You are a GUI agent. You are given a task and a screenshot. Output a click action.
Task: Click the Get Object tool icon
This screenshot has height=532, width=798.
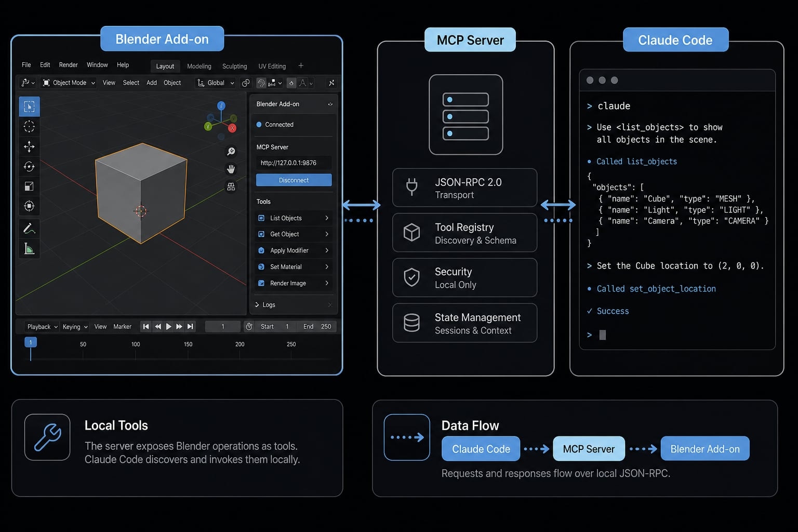[x=261, y=234]
